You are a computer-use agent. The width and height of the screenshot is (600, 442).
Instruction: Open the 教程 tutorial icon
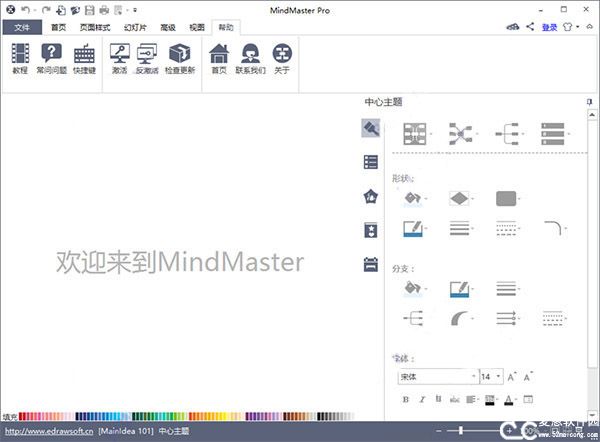coord(20,59)
